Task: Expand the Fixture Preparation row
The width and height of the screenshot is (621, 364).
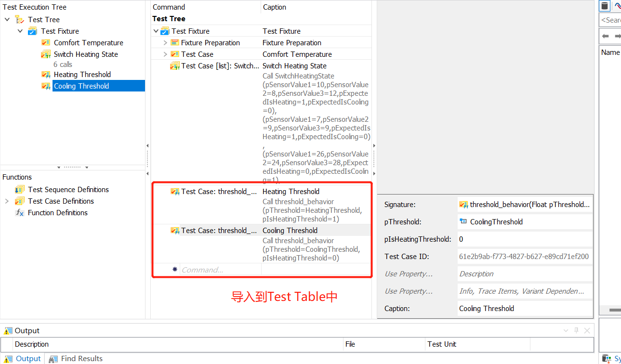Action: point(165,42)
